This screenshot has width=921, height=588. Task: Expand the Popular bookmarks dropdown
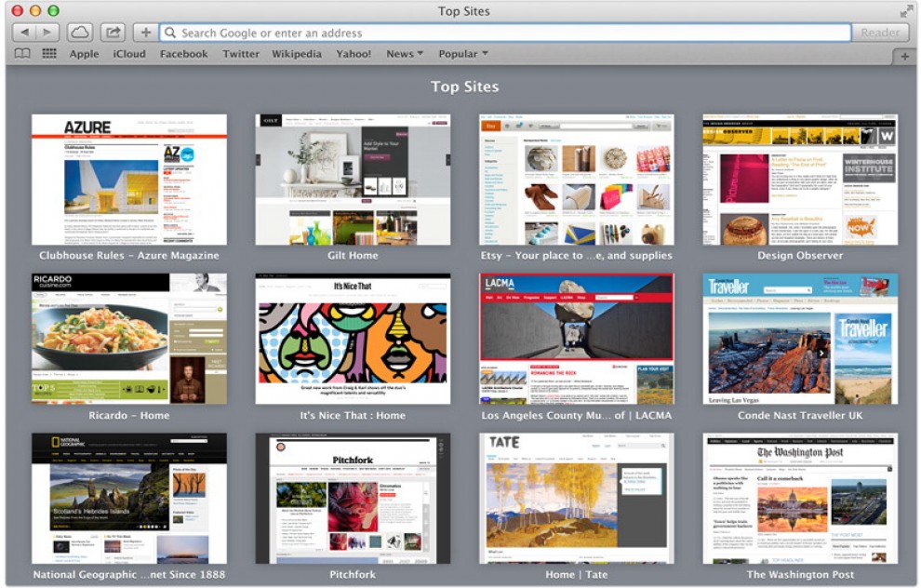point(463,54)
